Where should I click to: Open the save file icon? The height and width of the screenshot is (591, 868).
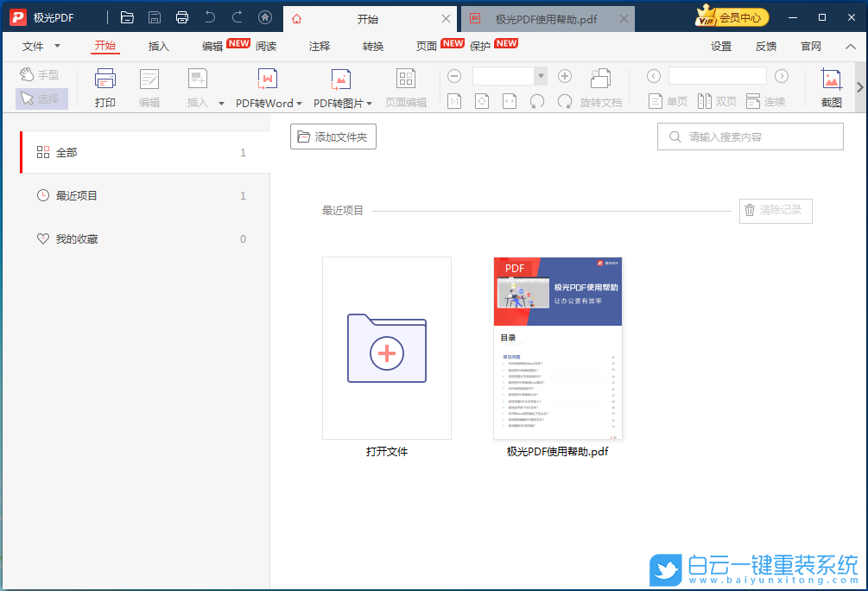pyautogui.click(x=155, y=16)
